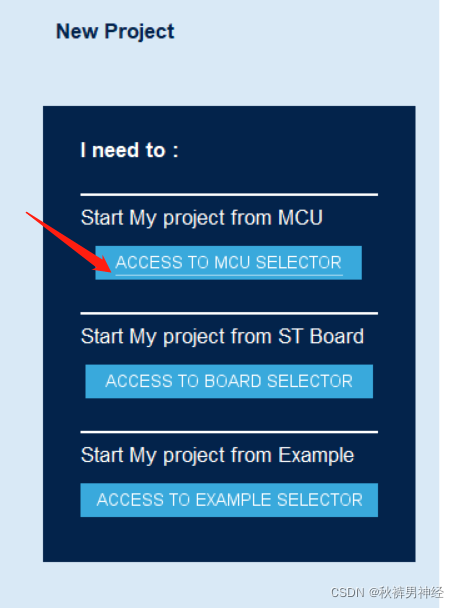Select the "Start My project from ST Board" label

[222, 337]
